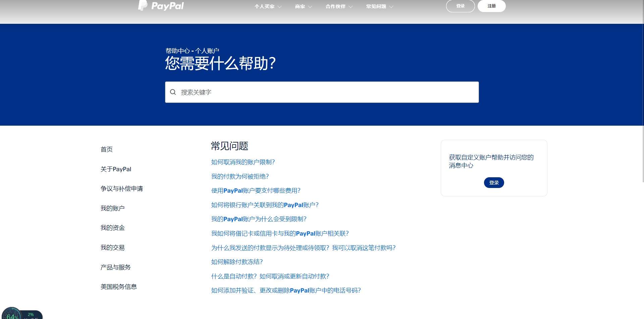Open link 使用PayPal账户要支付哪些费用?
Viewport: 644px width, 319px height.
pos(256,191)
